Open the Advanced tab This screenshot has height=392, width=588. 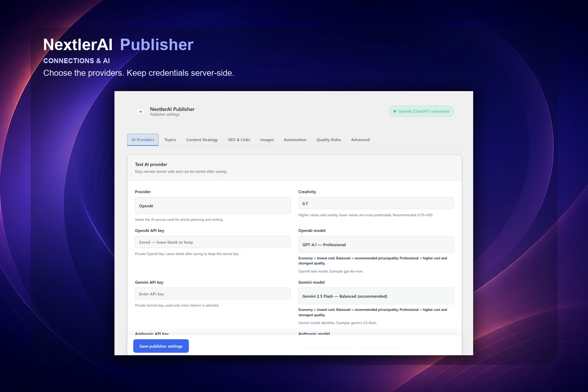point(360,140)
